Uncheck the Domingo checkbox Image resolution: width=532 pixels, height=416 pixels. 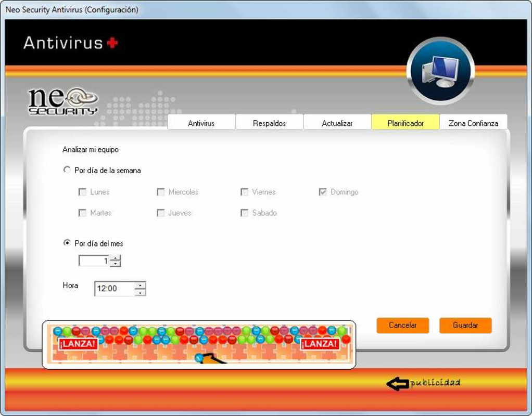pyautogui.click(x=323, y=192)
